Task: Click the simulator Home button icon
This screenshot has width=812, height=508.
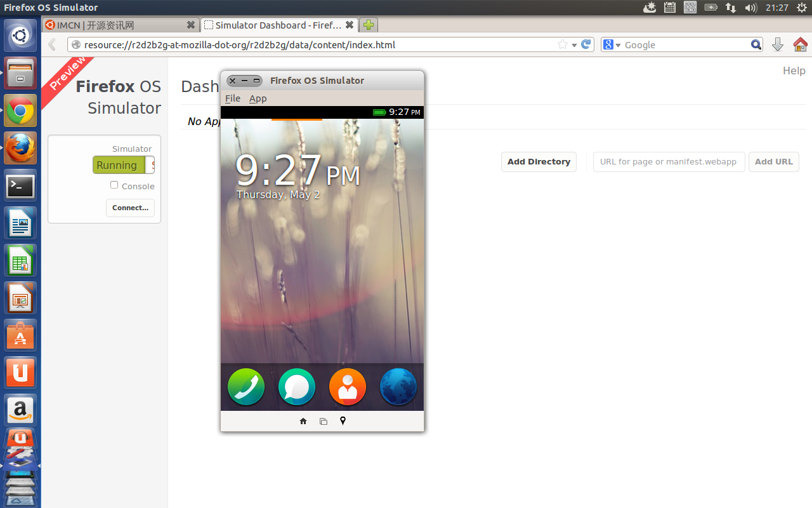Action: [303, 421]
